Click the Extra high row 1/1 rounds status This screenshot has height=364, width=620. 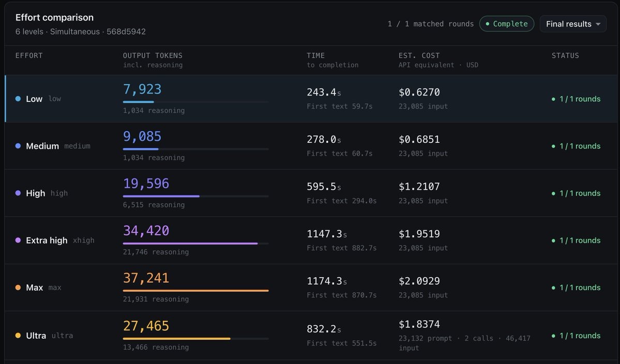[x=576, y=240]
